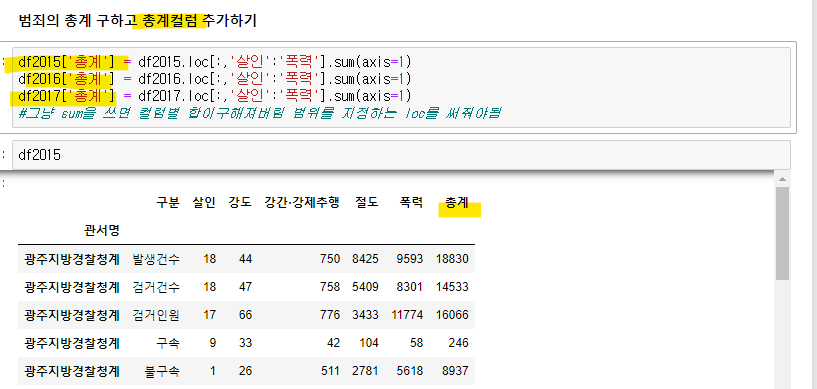Click the '살인' column header
This screenshot has width=817, height=389.
point(204,203)
